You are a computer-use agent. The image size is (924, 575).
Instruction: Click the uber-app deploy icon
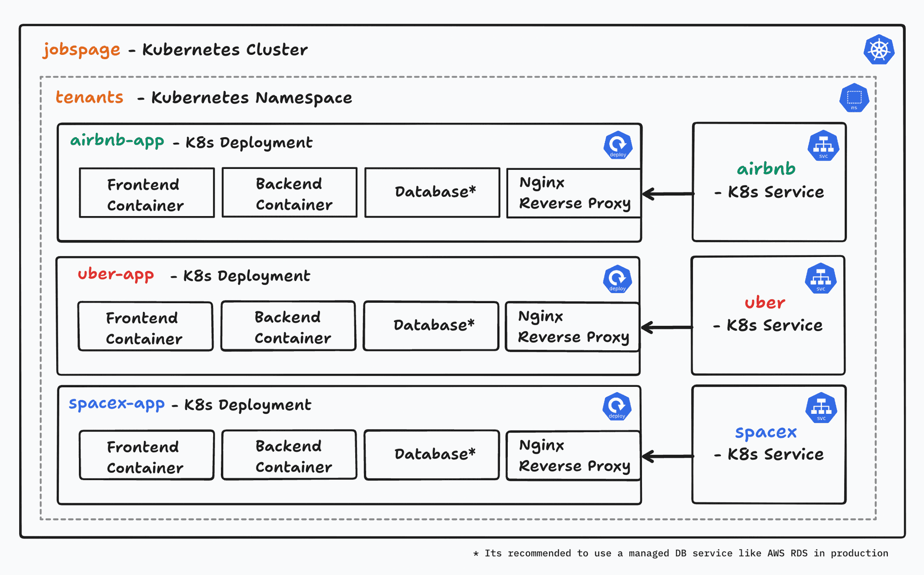point(617,279)
